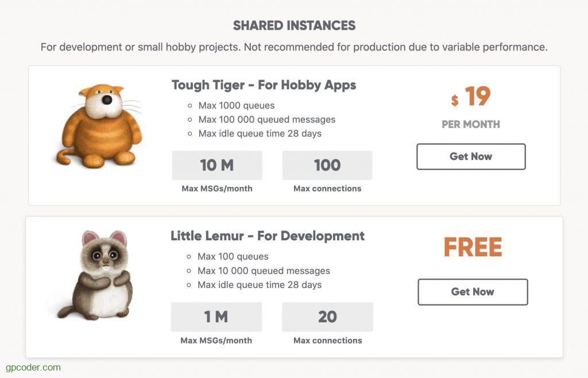This screenshot has height=378, width=588.
Task: Click the Max 100 queues bullet item
Action: pyautogui.click(x=233, y=256)
